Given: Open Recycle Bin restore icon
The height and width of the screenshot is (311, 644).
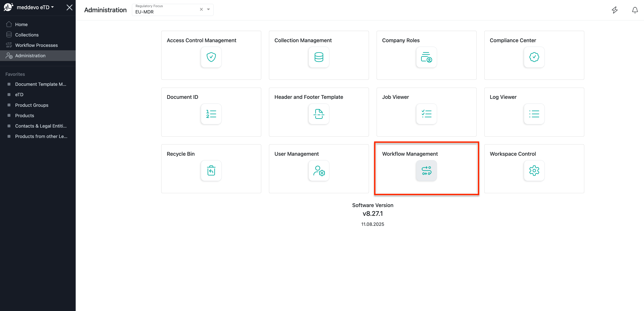Looking at the screenshot, I should click(211, 171).
